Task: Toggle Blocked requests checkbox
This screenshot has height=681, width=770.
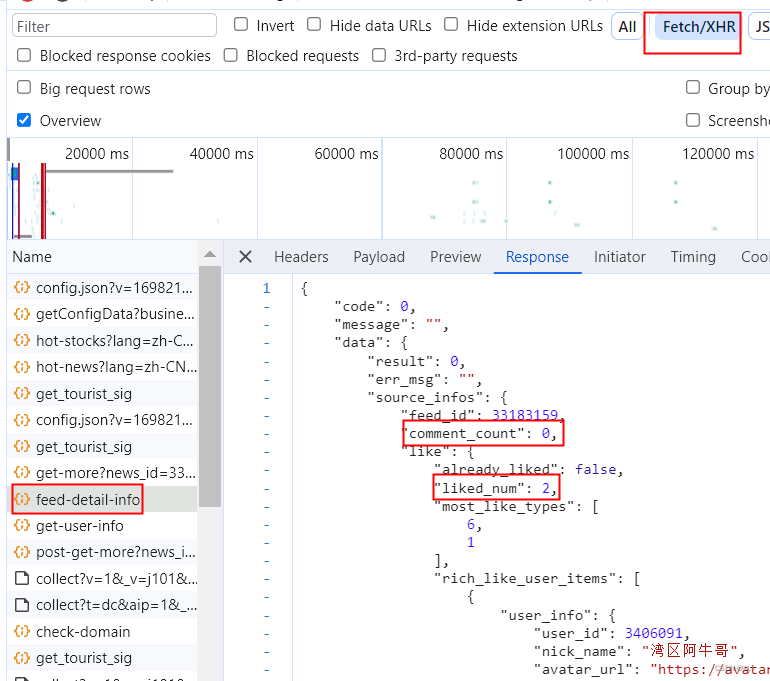Action: [x=230, y=55]
